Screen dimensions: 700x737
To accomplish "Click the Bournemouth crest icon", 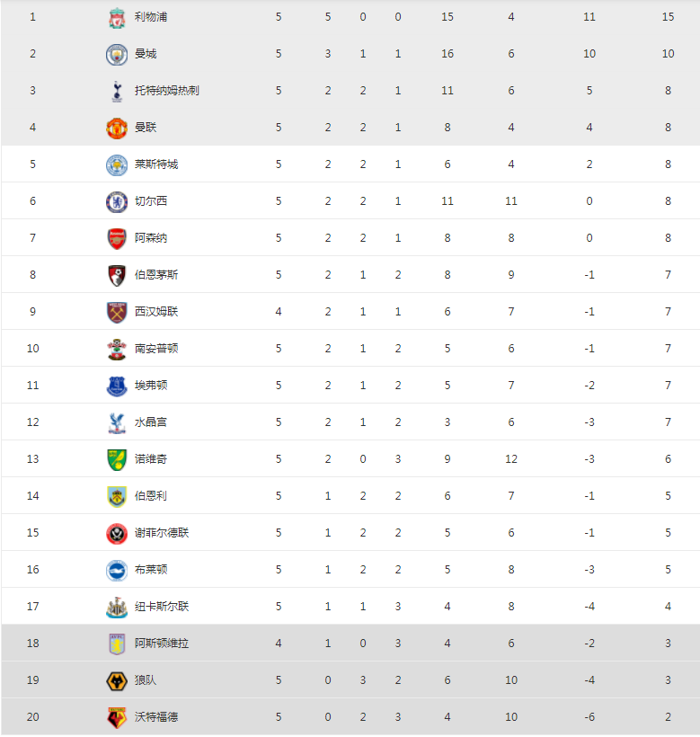I will (117, 275).
